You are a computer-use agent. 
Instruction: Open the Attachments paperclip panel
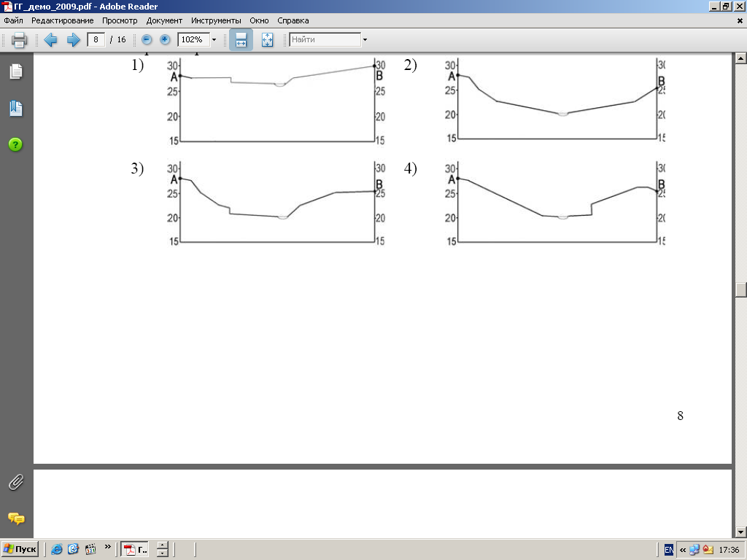point(16,482)
